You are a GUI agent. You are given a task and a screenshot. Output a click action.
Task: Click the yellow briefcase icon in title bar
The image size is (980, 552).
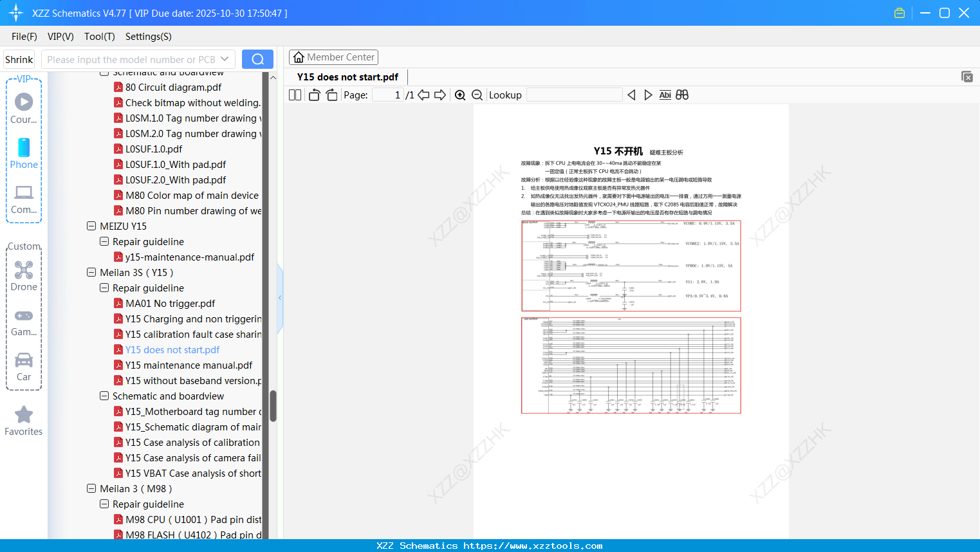[x=900, y=13]
